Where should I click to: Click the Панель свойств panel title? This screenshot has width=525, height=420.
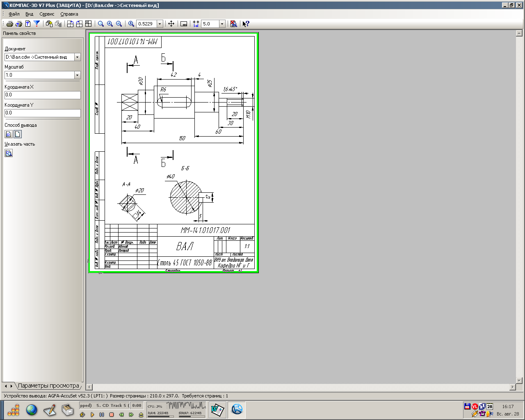[19, 33]
